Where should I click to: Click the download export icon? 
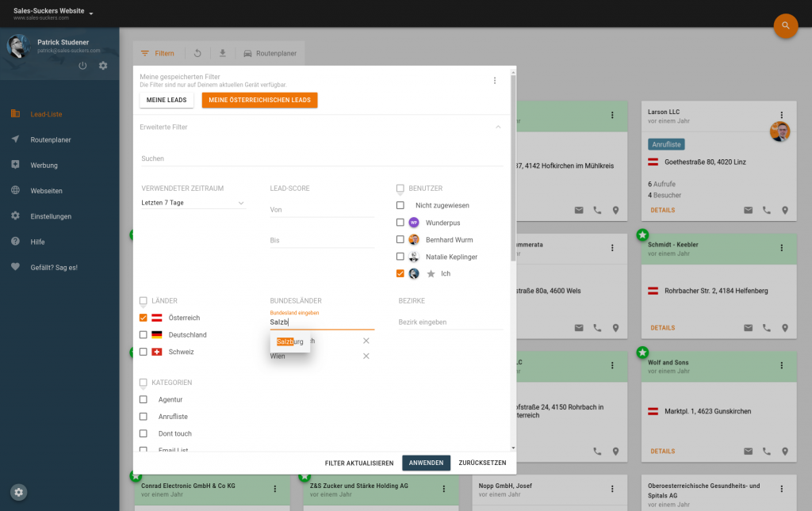[x=223, y=54]
